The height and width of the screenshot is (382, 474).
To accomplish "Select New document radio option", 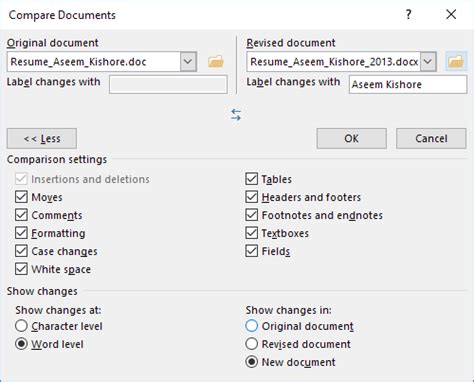I will 252,362.
